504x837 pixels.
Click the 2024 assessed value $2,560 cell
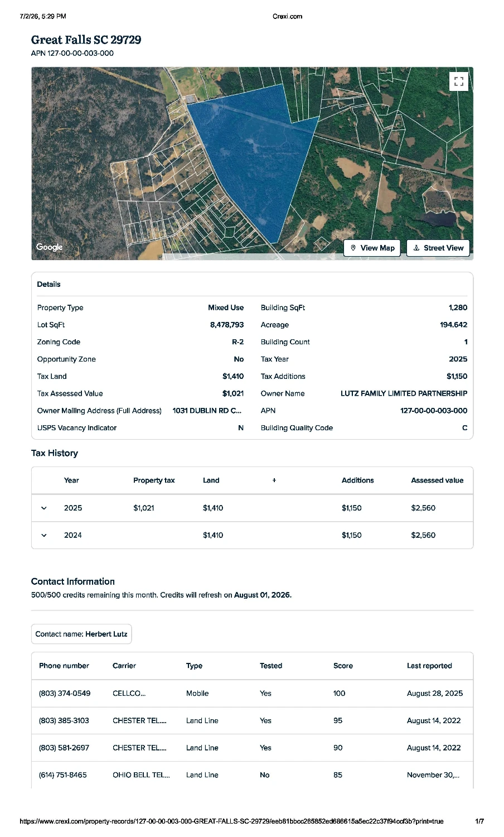coord(423,536)
